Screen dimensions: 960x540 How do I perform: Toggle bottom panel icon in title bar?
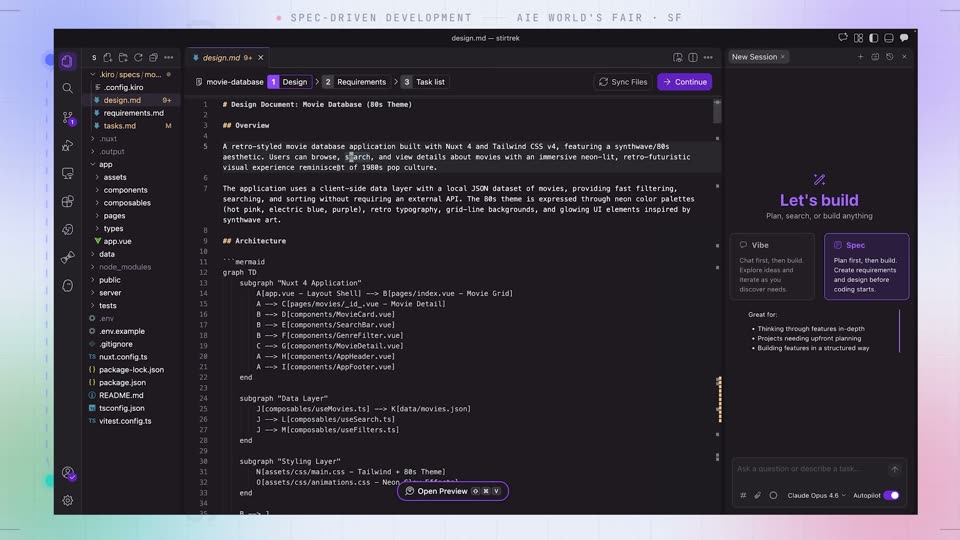(x=889, y=38)
